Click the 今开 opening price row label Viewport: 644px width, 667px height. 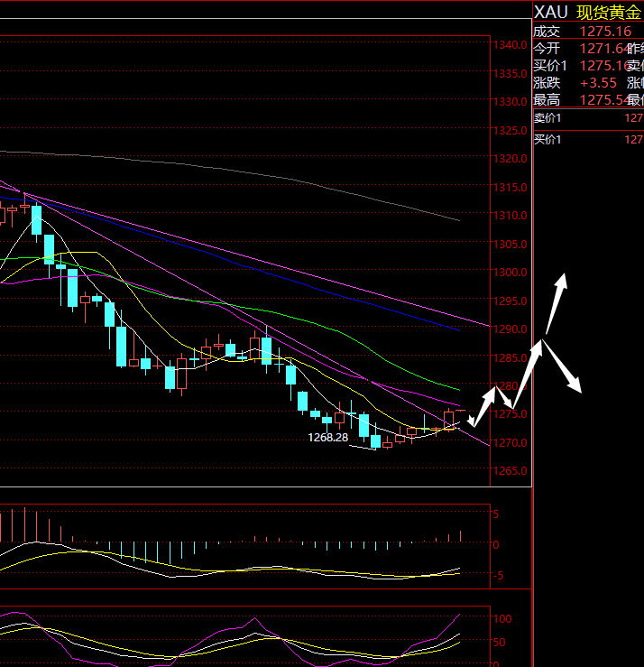click(547, 49)
